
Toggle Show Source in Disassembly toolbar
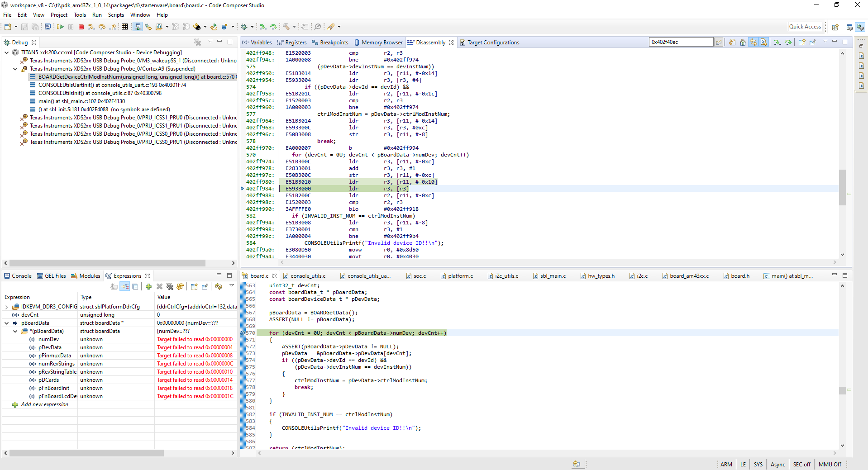click(764, 43)
